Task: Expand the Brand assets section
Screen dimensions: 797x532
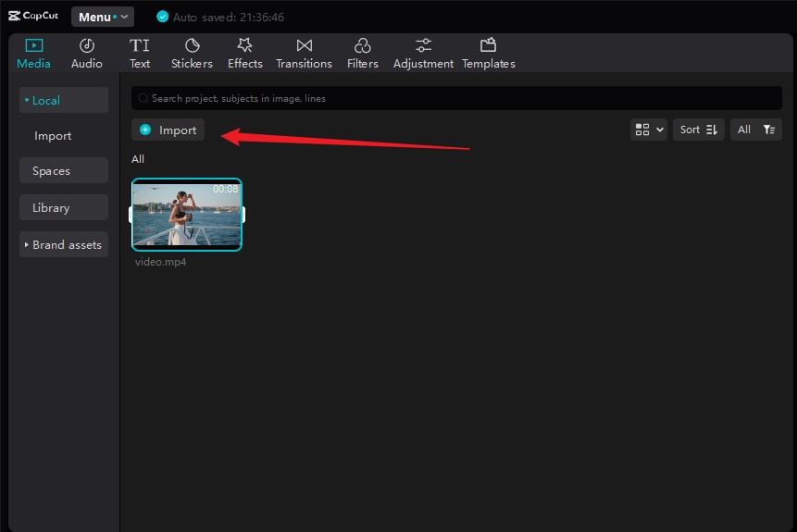Action: point(63,245)
